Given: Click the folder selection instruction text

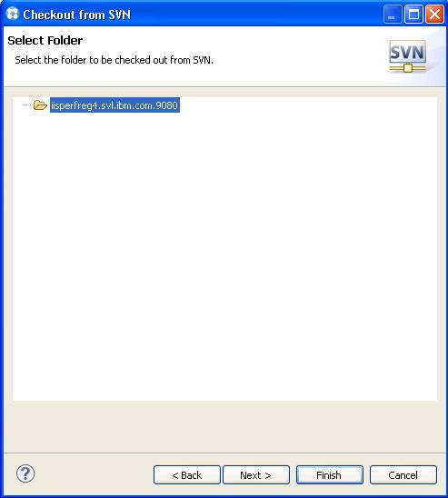Looking at the screenshot, I should click(114, 60).
